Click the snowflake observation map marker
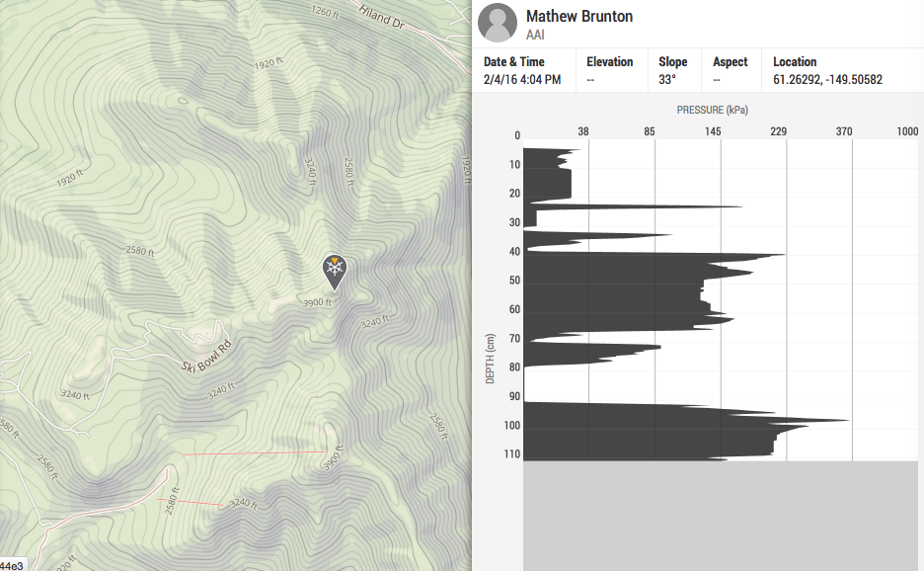924x571 pixels. [x=335, y=272]
